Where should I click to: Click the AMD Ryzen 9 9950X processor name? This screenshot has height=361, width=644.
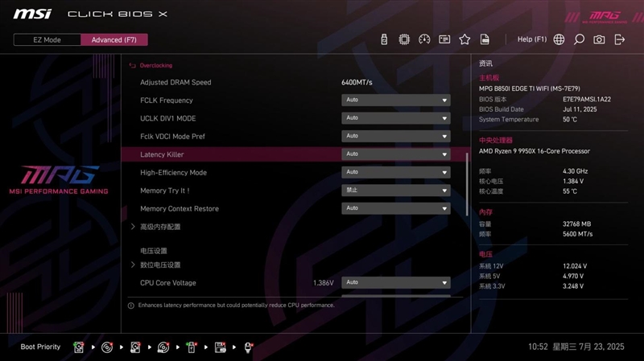click(535, 151)
